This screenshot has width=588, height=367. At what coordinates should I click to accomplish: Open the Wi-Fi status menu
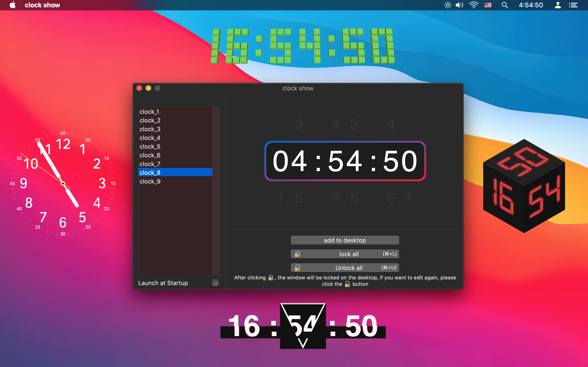tap(474, 5)
